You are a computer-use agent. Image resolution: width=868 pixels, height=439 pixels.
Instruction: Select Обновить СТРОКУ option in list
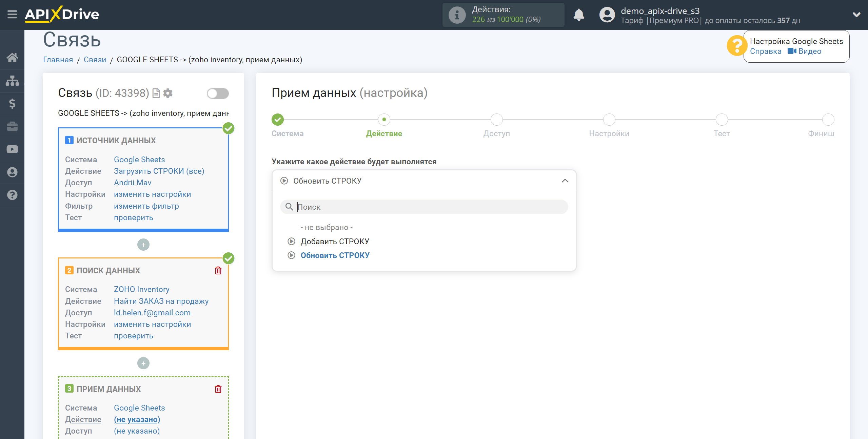(335, 255)
